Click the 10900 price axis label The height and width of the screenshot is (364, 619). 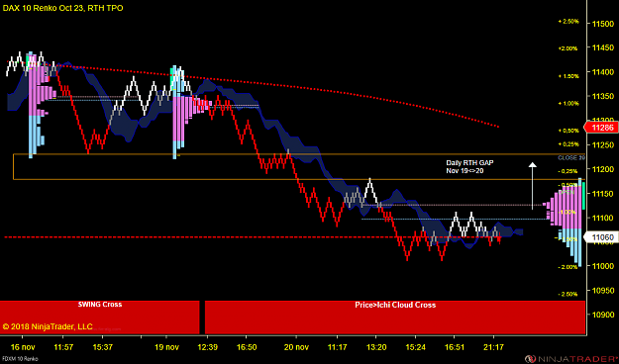coord(603,315)
